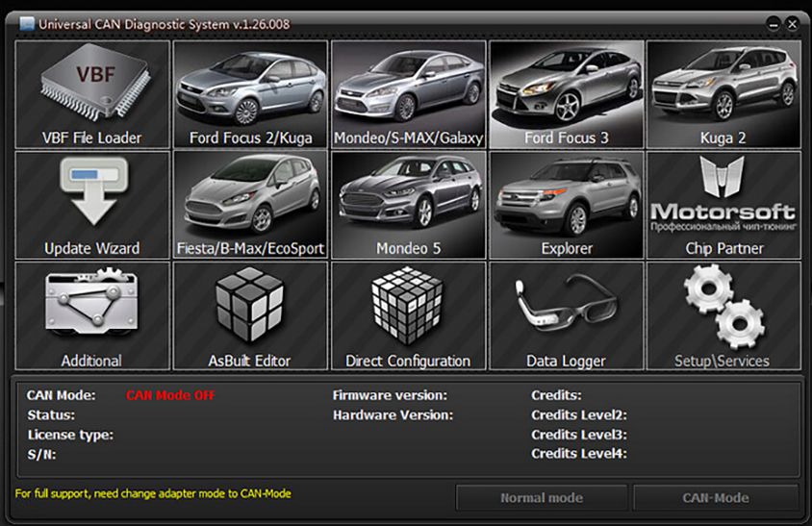Minimize the diagnostic system window

774,24
